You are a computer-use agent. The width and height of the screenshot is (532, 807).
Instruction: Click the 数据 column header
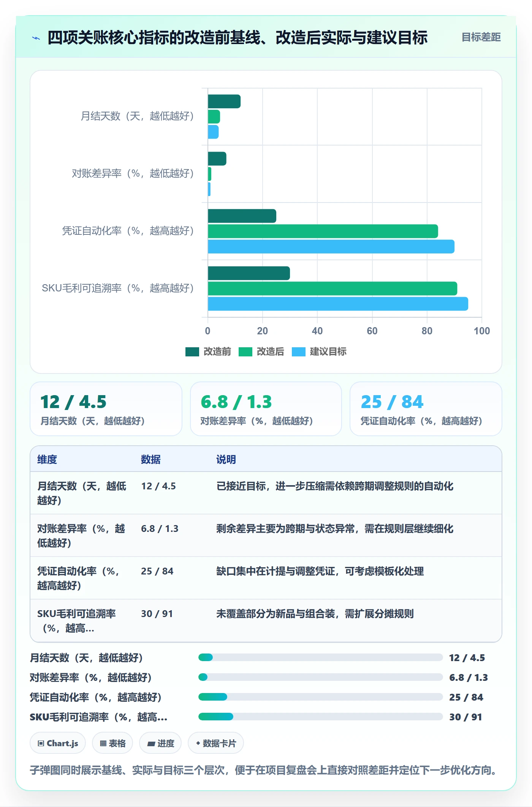click(x=151, y=459)
